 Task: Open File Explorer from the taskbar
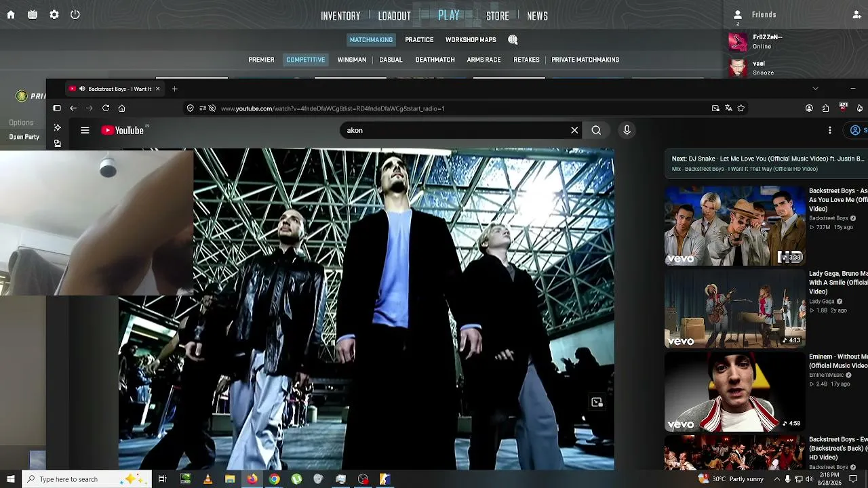coord(230,479)
